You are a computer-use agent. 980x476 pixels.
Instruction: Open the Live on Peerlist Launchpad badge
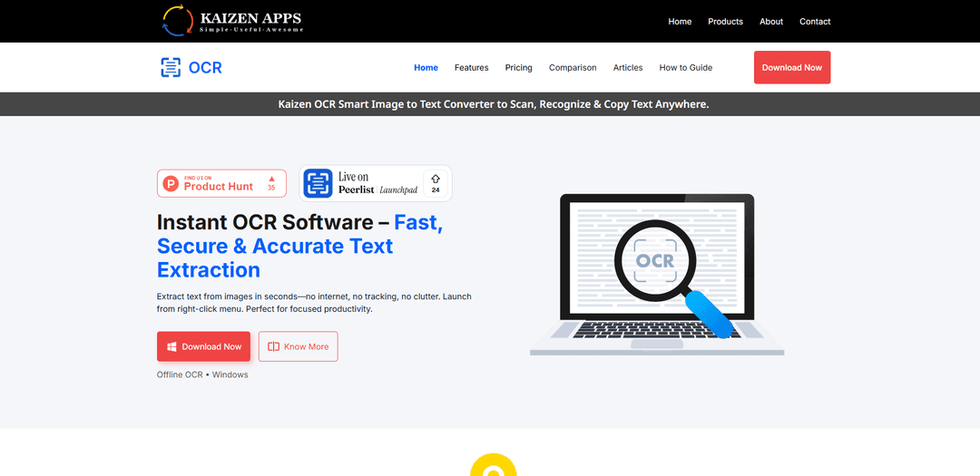(x=376, y=184)
